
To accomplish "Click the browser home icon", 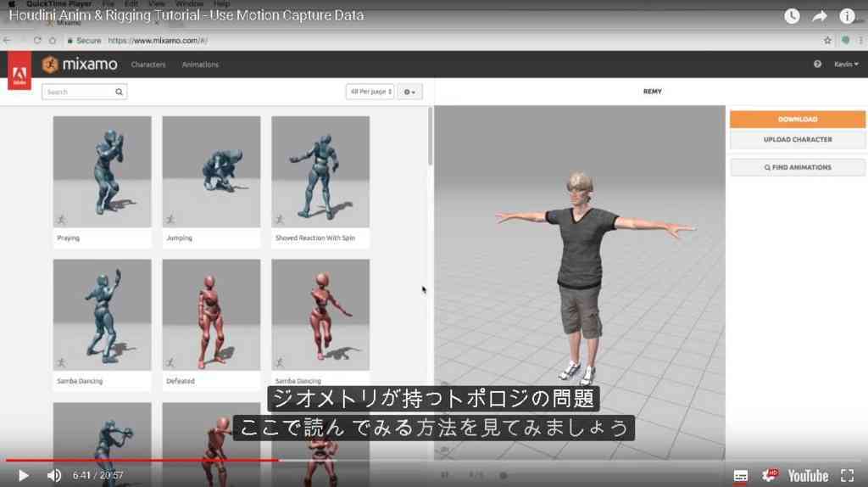I will coord(53,41).
